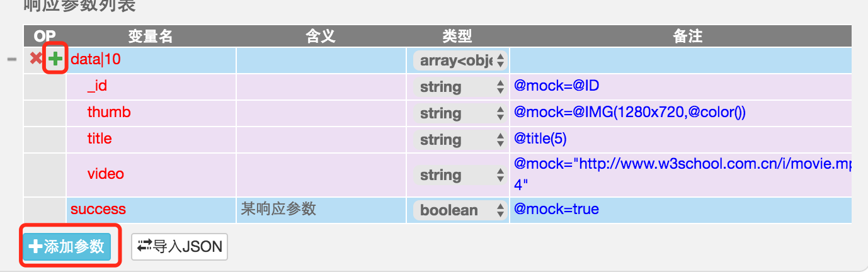Delete the data|10 row with red X
This screenshot has width=868, height=272.
[x=37, y=59]
